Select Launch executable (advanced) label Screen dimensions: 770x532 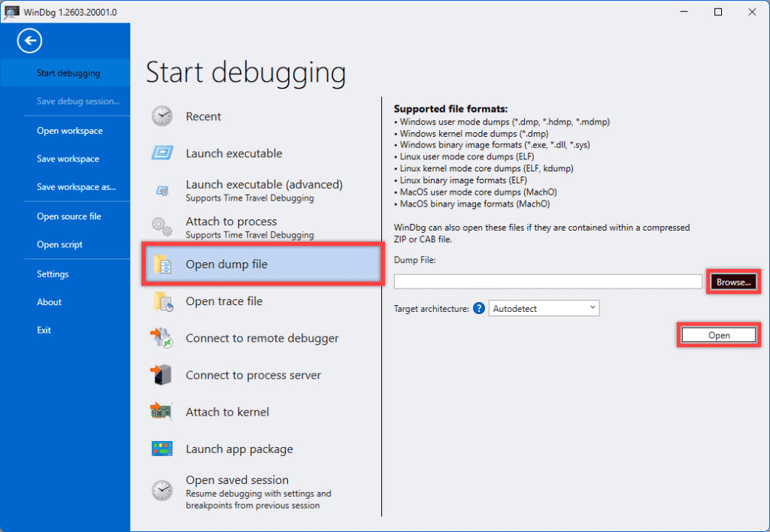click(x=264, y=185)
